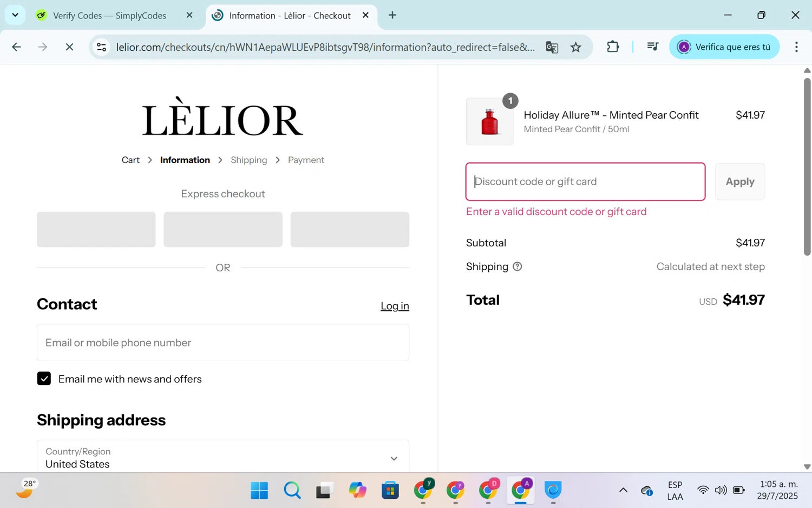Close the Verify Codes SimplyCodes tab
The image size is (812, 508).
[x=189, y=15]
